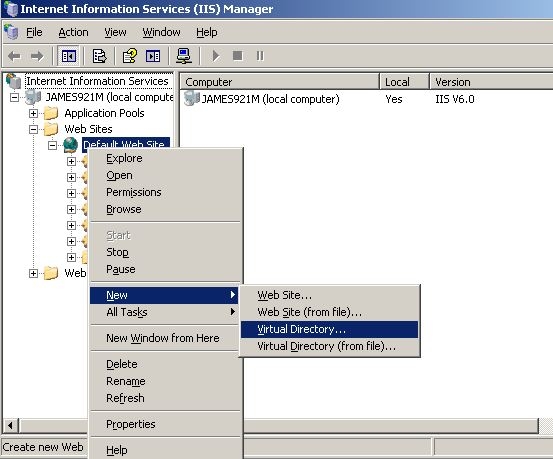Viewport: 553px width, 459px height.
Task: Choose Delete in the context menu
Action: 164,364
